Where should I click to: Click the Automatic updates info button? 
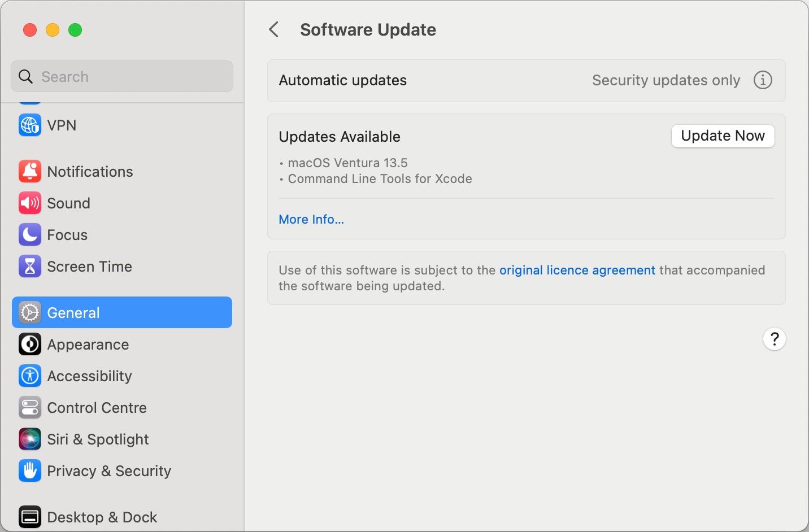coord(763,80)
